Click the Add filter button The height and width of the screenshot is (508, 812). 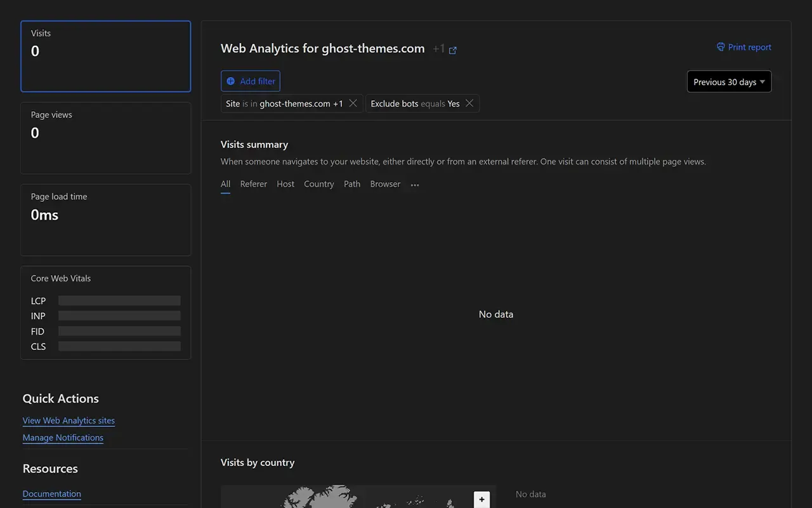251,81
